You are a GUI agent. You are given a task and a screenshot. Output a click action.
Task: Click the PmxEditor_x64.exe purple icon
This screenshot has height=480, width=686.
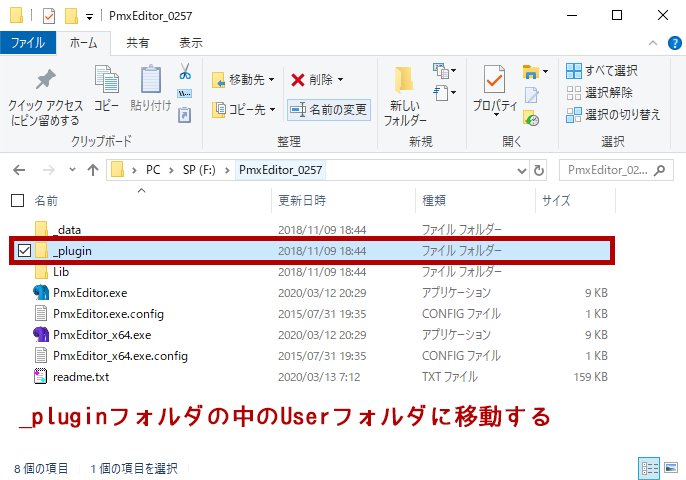(41, 335)
